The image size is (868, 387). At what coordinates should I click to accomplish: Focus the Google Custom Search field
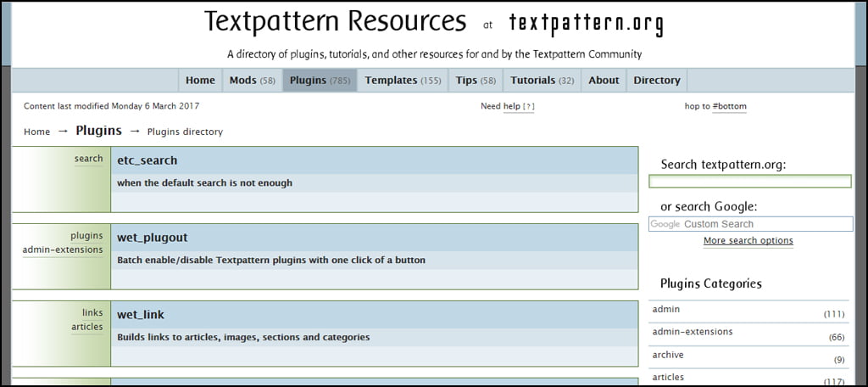pyautogui.click(x=751, y=224)
